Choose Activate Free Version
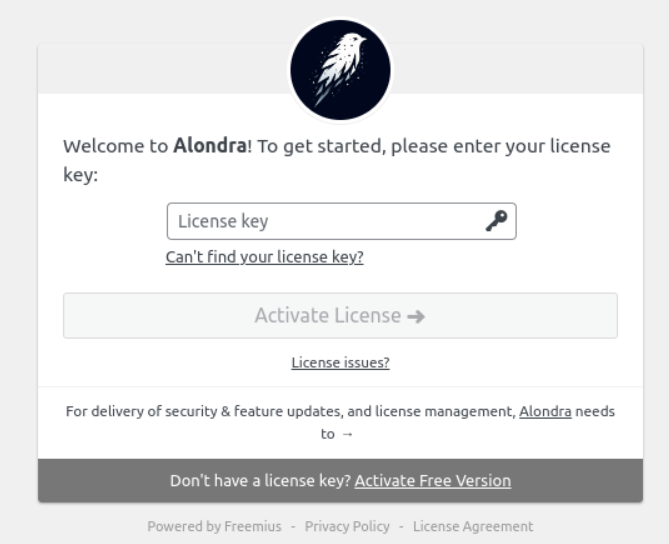This screenshot has width=669, height=544. (x=433, y=481)
